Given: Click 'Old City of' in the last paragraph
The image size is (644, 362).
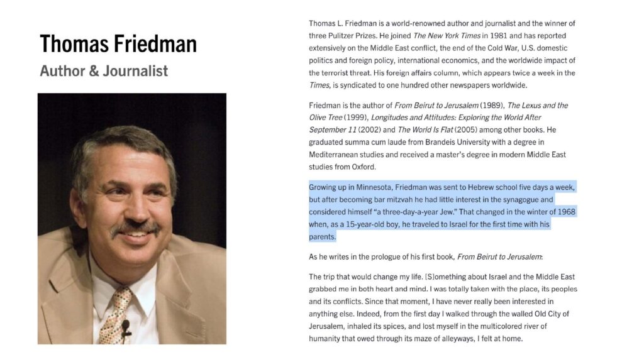Looking at the screenshot, I should pos(552,314).
